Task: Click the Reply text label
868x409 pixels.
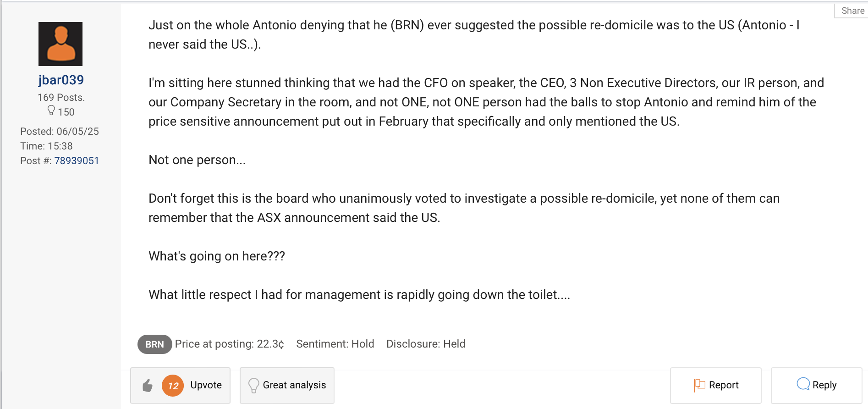Action: [x=824, y=385]
